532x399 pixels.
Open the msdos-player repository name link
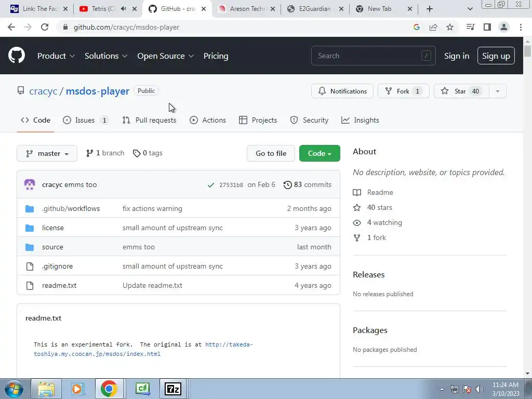97,91
